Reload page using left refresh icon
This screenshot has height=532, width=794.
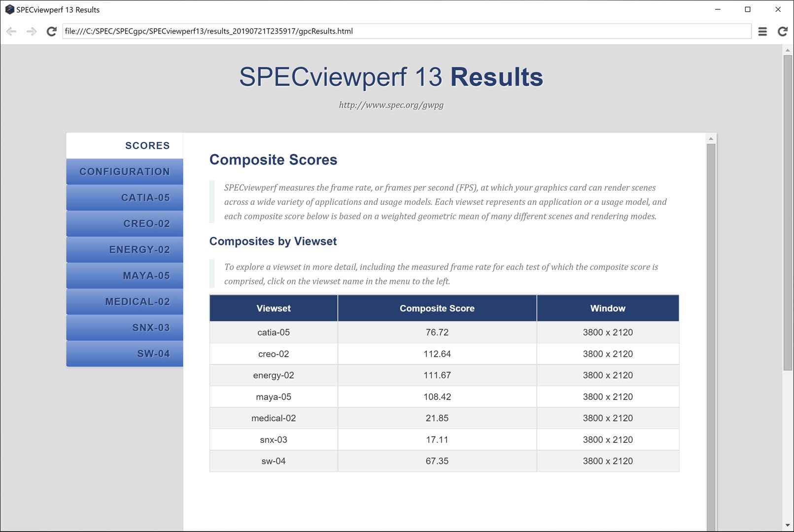pos(51,32)
